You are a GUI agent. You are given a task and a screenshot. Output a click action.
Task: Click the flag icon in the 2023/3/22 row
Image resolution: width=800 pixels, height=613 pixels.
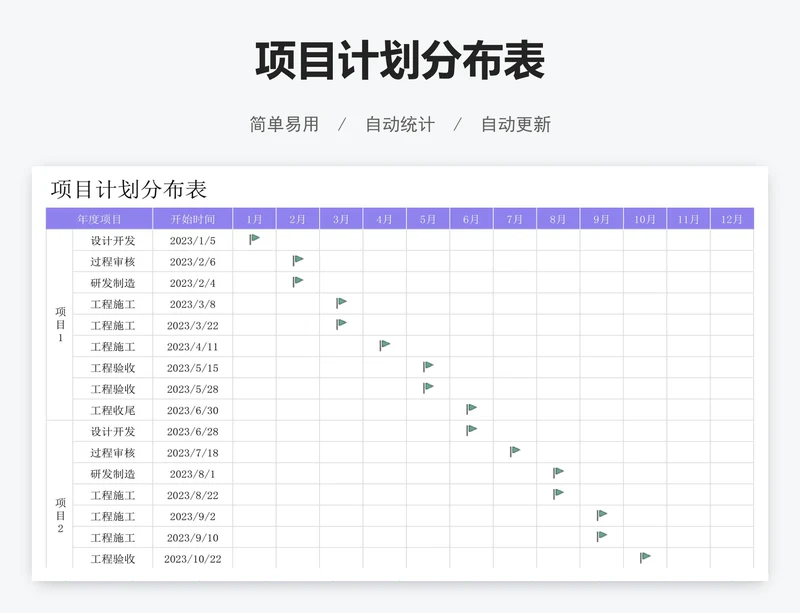click(x=341, y=324)
